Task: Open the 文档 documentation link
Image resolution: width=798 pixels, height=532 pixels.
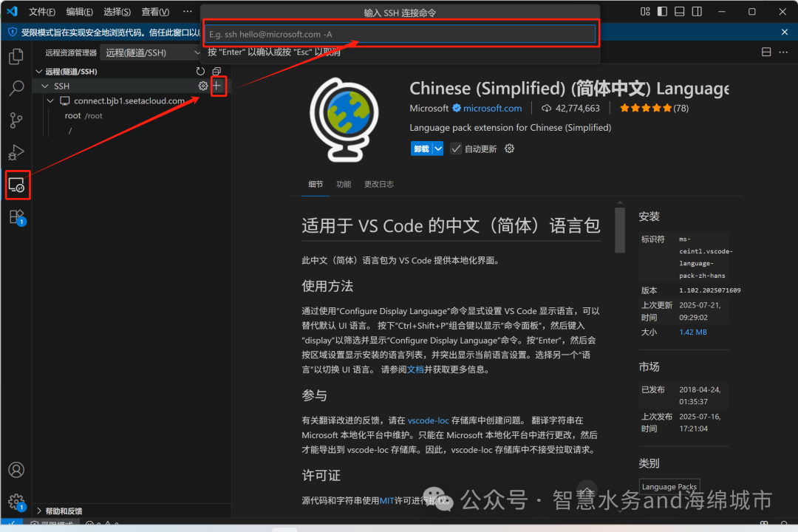Action: pyautogui.click(x=415, y=369)
